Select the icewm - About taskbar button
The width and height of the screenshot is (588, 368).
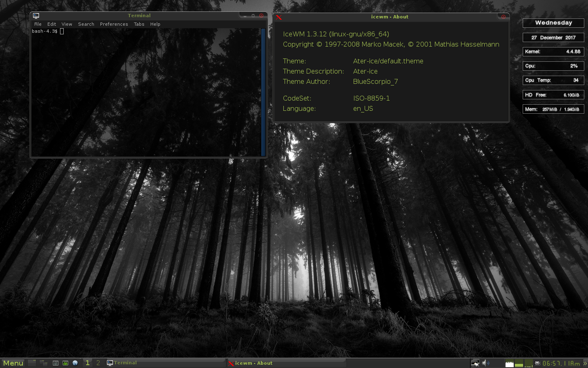[x=287, y=363]
